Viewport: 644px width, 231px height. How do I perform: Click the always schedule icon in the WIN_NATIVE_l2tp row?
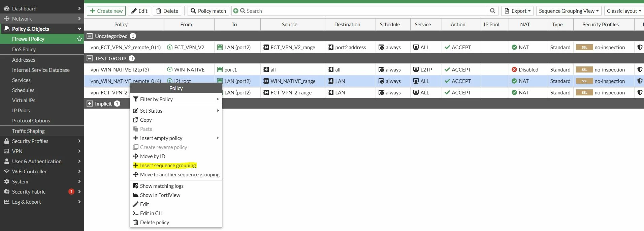[x=381, y=69]
